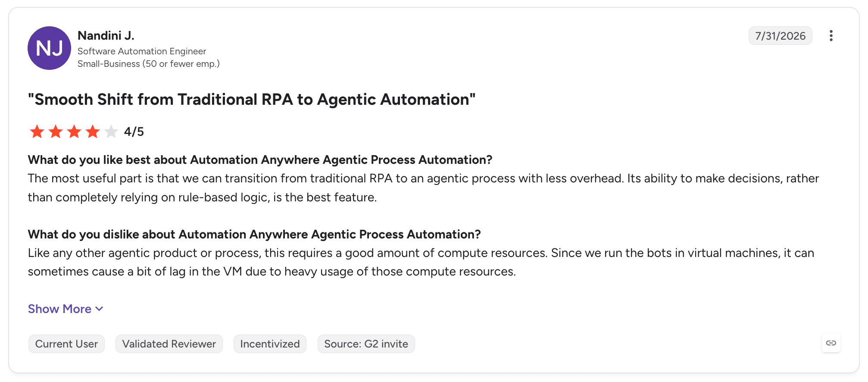868x382 pixels.
Task: Click the first red rating star
Action: pyautogui.click(x=37, y=132)
